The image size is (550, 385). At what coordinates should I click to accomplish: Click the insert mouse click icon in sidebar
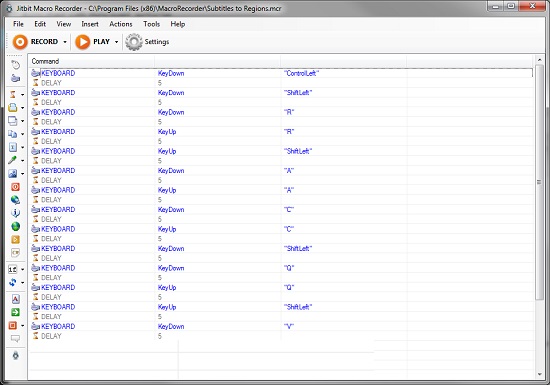pyautogui.click(x=15, y=65)
